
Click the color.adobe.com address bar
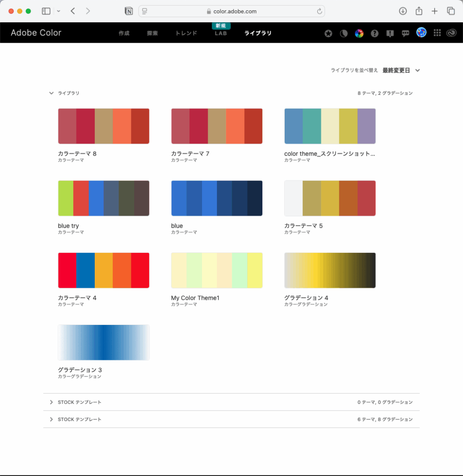tap(232, 11)
